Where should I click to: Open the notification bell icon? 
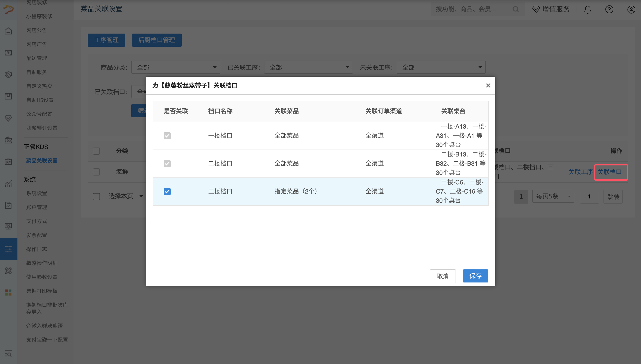click(x=588, y=10)
